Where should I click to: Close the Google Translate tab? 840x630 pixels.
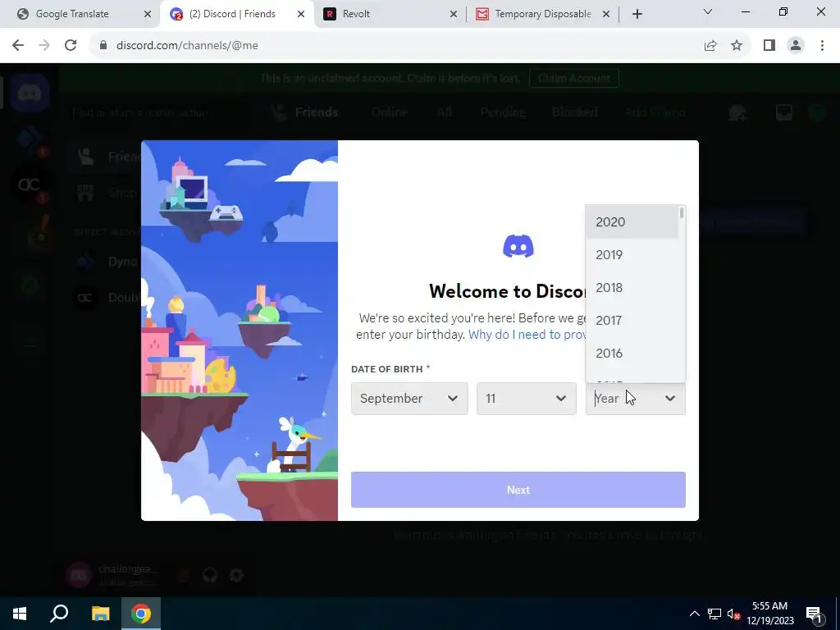[x=148, y=14]
